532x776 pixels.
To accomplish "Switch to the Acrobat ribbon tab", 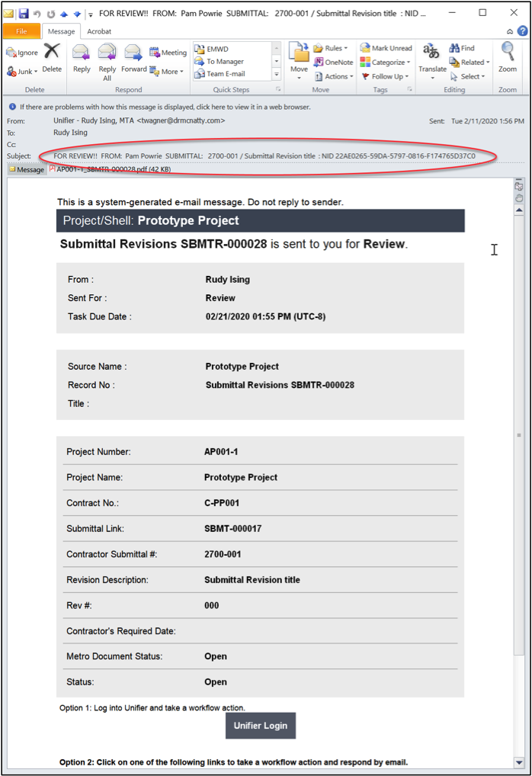I will [99, 31].
